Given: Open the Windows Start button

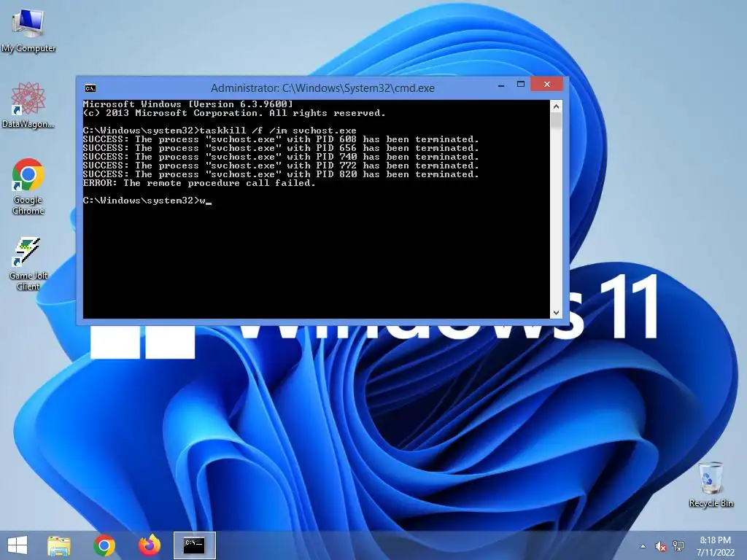Looking at the screenshot, I should coord(18,545).
